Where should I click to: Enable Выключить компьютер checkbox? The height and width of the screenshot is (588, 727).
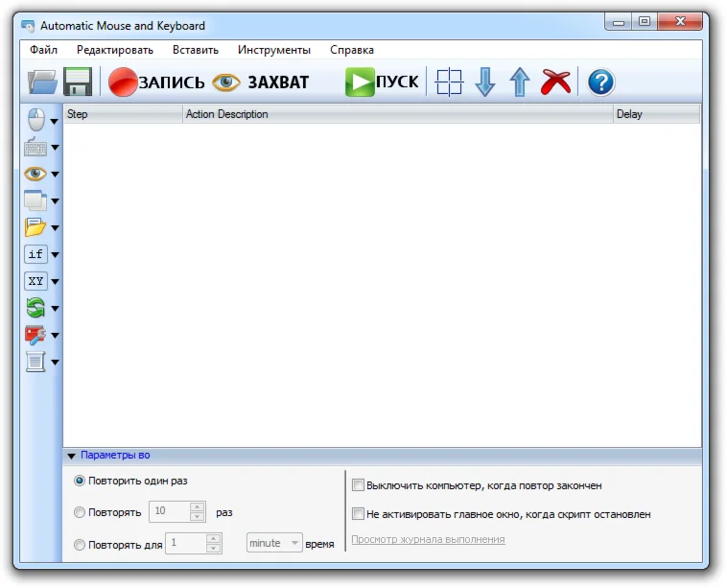358,485
